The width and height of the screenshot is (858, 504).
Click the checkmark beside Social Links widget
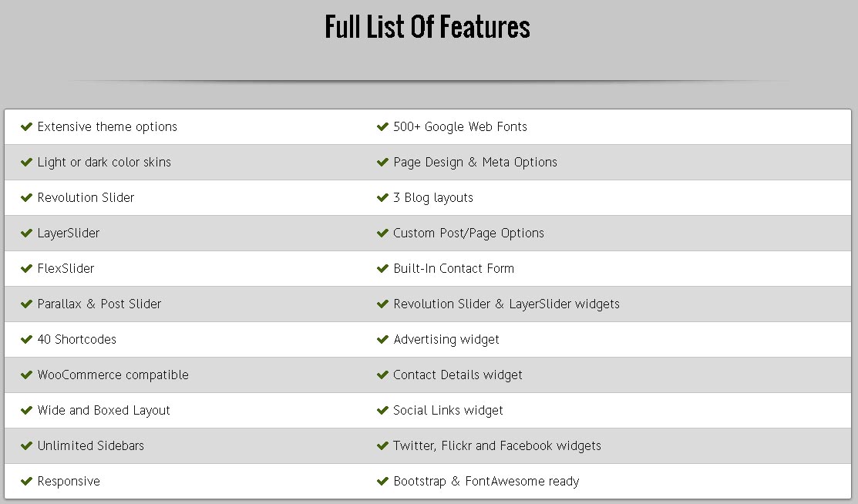click(382, 410)
